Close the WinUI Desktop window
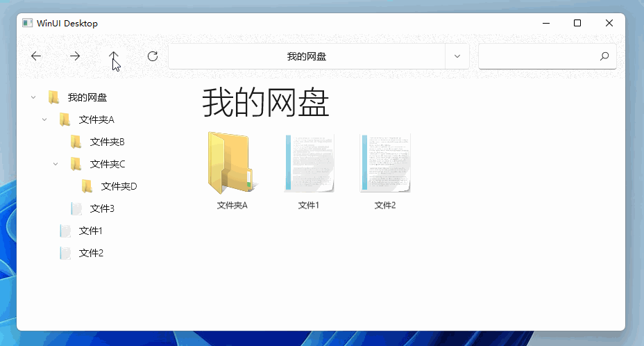Screen dimensions: 644x346 (609, 23)
